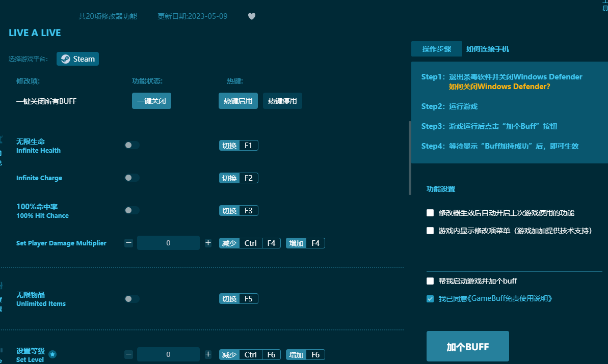Open the GameBuff免责使用说明 agreement link
Screen dimensions: 608x364
(x=510, y=298)
